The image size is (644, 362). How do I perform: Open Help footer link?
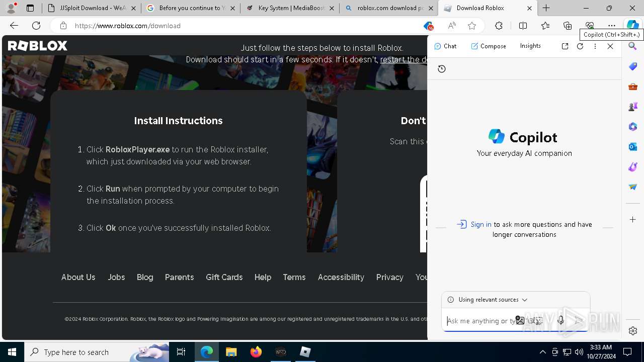click(263, 277)
